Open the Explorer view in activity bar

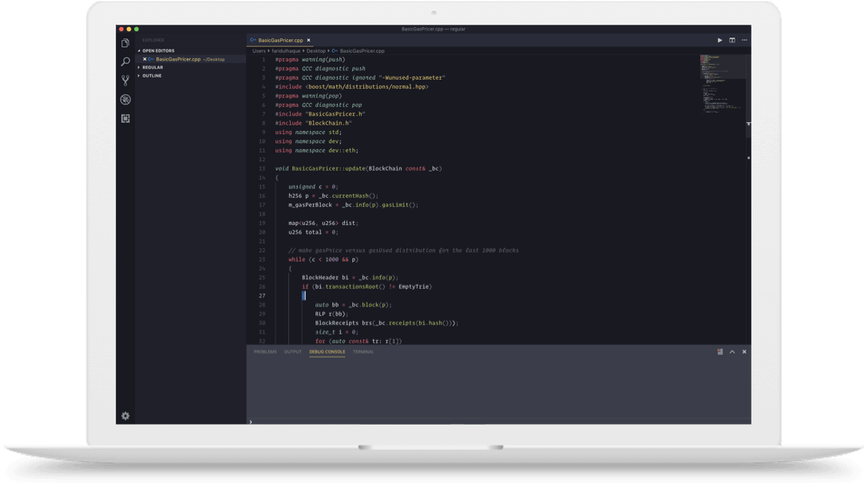pos(125,43)
